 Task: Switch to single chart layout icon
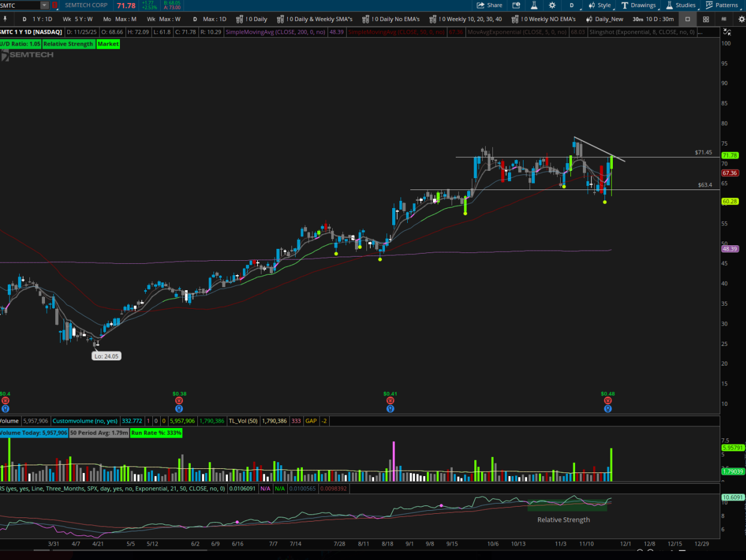688,19
